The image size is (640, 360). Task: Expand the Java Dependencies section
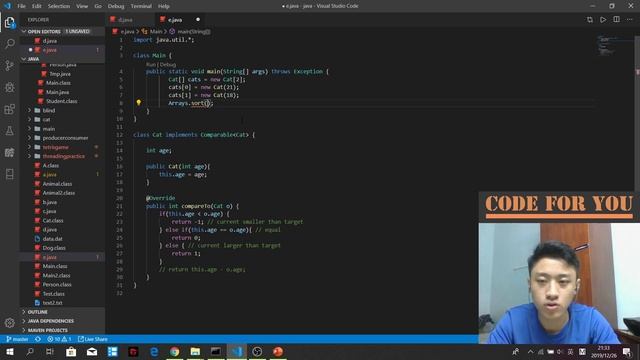51,321
